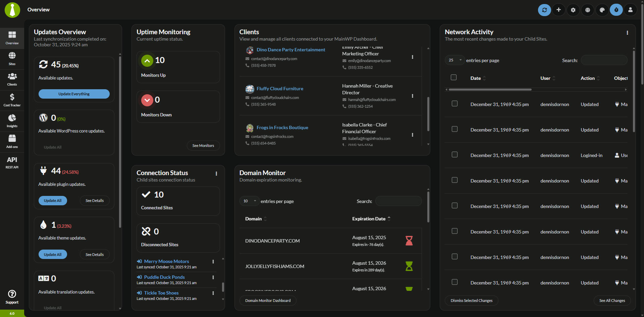Click the plus add-new icon

[x=559, y=10]
